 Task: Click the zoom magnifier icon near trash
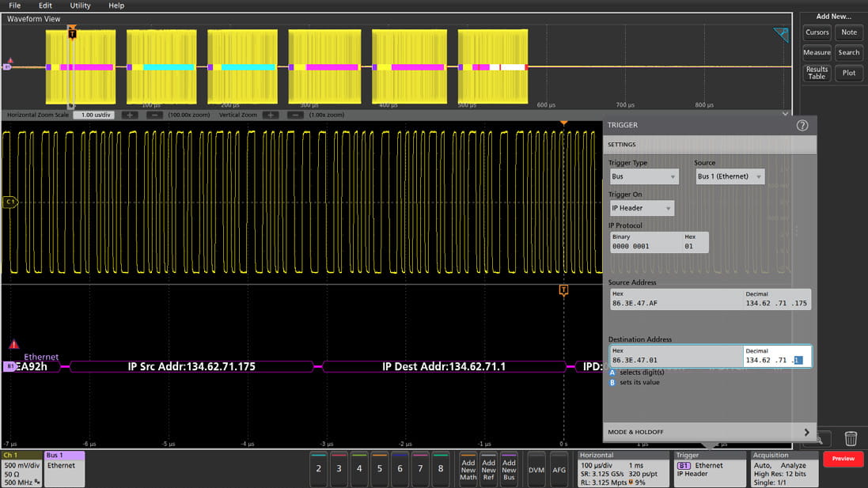pyautogui.click(x=819, y=441)
